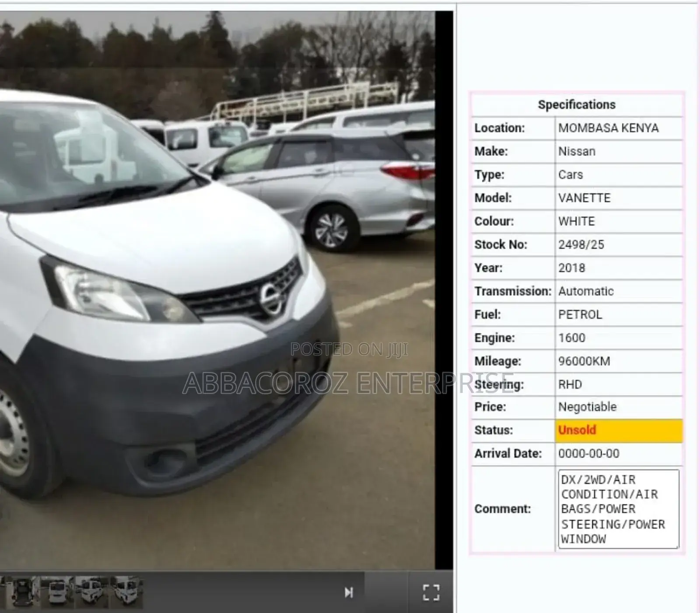Click the RHD steering value

click(x=570, y=384)
